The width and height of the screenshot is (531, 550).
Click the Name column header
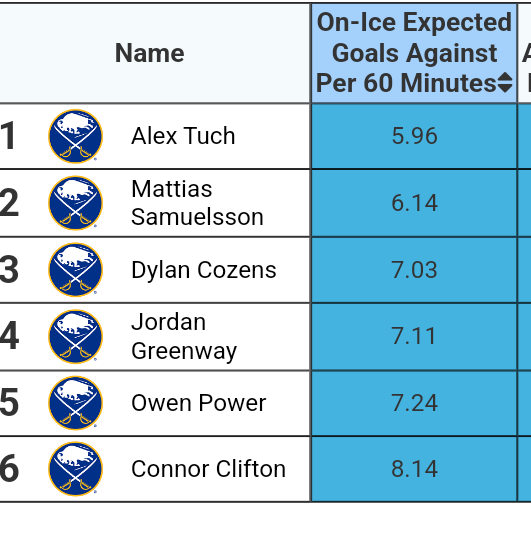pos(150,53)
